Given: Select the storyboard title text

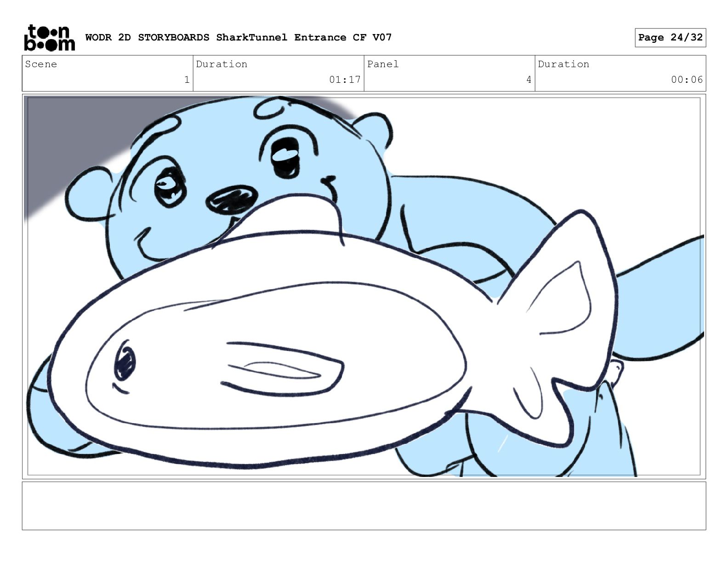Looking at the screenshot, I should point(239,37).
